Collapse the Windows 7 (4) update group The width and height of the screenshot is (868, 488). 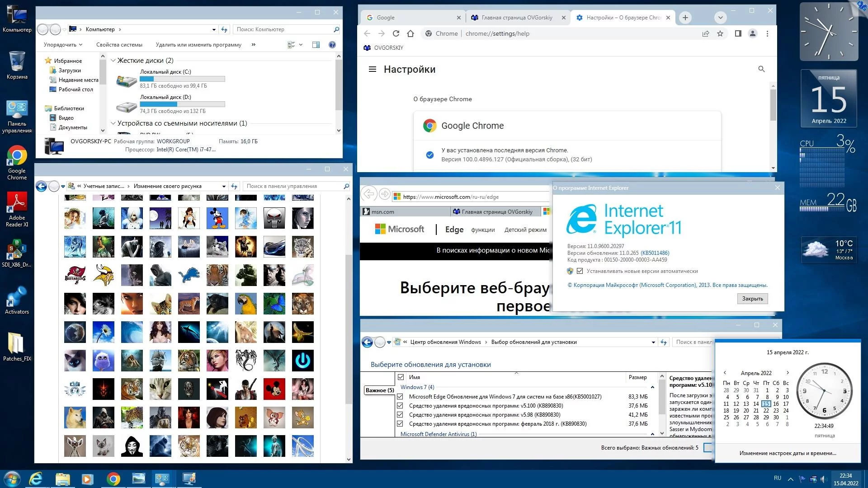(x=652, y=387)
